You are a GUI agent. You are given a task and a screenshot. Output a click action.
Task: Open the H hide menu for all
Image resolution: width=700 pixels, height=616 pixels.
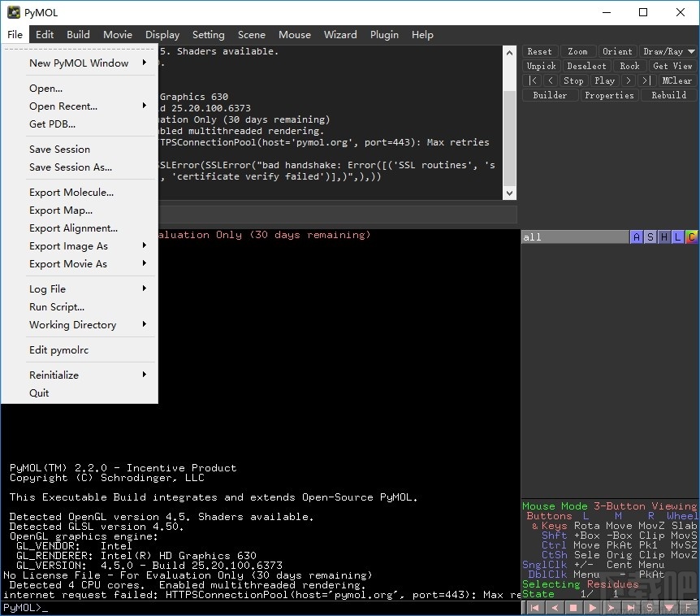664,237
